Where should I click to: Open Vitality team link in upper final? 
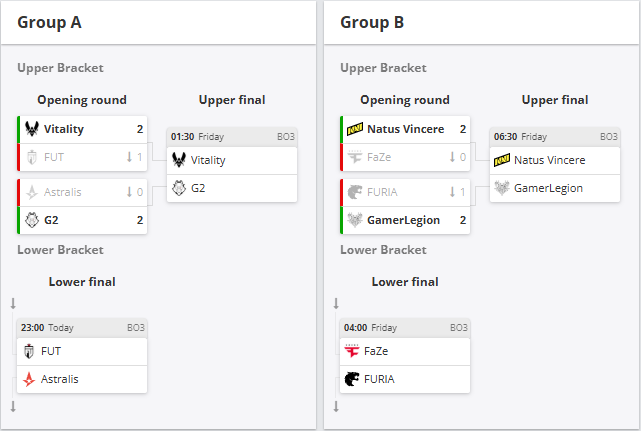[x=208, y=160]
